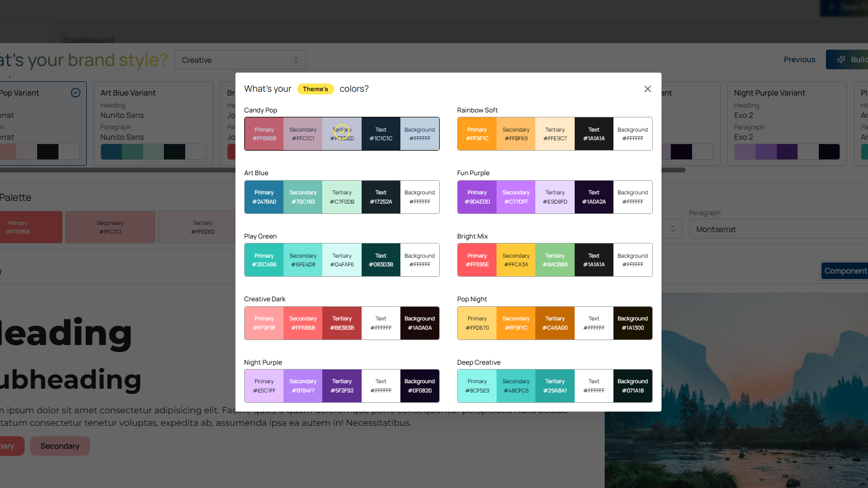Go to the Previous step
868x488 pixels.
click(799, 59)
